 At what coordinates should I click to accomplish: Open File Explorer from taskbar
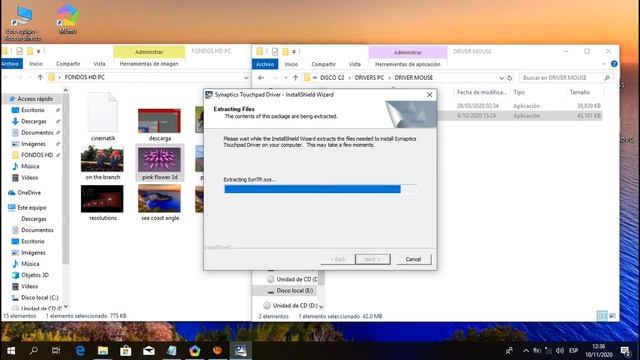pyautogui.click(x=102, y=351)
